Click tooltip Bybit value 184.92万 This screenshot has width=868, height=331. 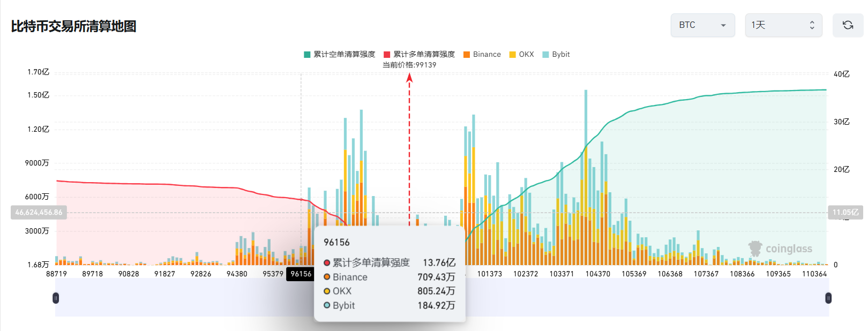click(437, 305)
